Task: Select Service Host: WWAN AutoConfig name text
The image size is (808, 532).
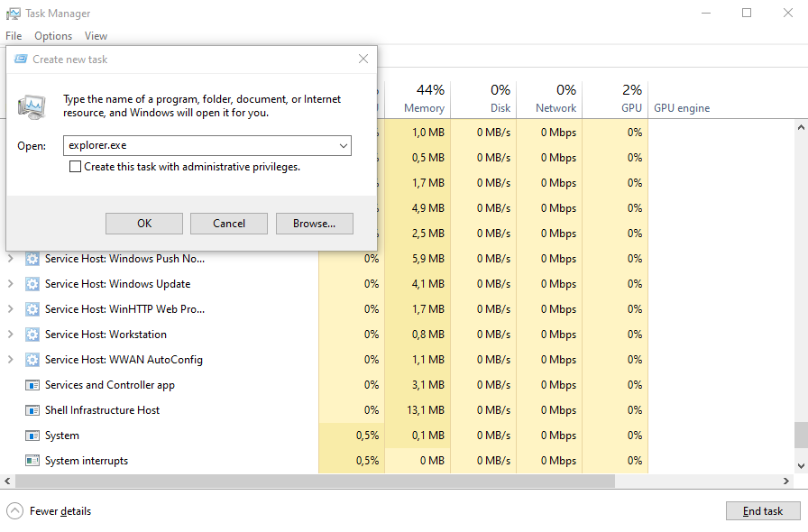Action: coord(124,360)
